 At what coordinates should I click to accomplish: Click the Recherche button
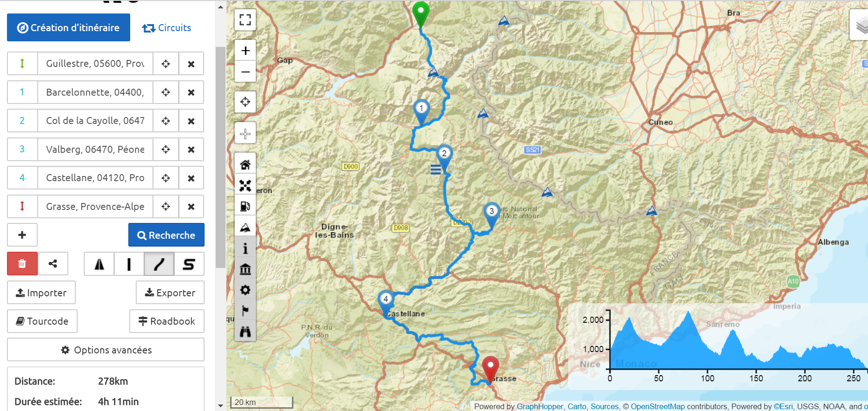(166, 235)
